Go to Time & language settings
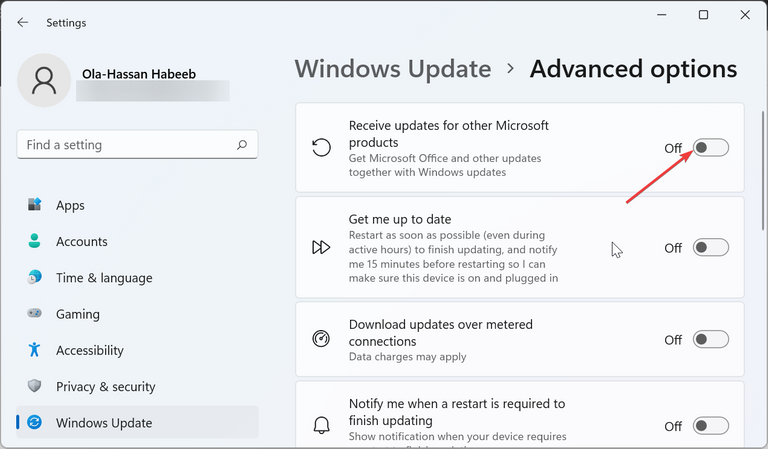Screen dimensions: 768x449 click(137, 278)
